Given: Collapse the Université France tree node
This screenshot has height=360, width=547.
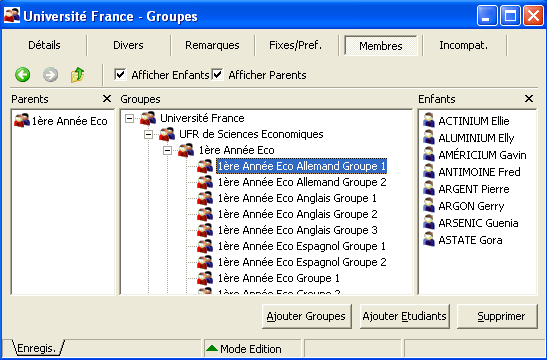Looking at the screenshot, I should point(129,119).
